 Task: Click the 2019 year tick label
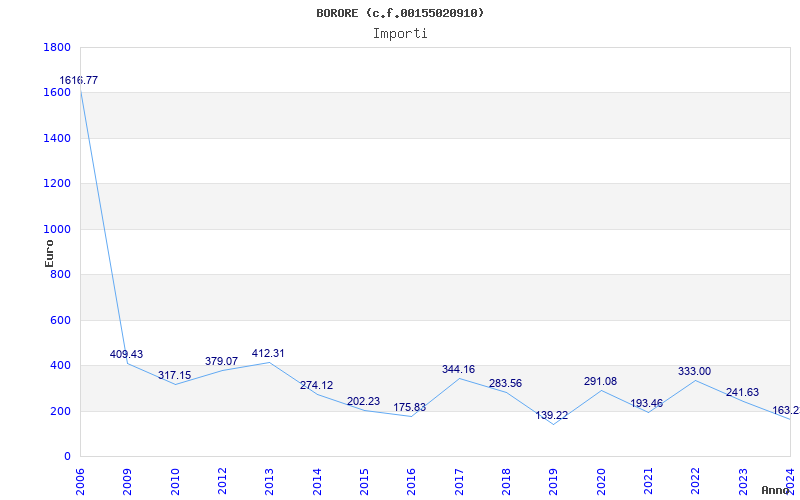(x=554, y=482)
